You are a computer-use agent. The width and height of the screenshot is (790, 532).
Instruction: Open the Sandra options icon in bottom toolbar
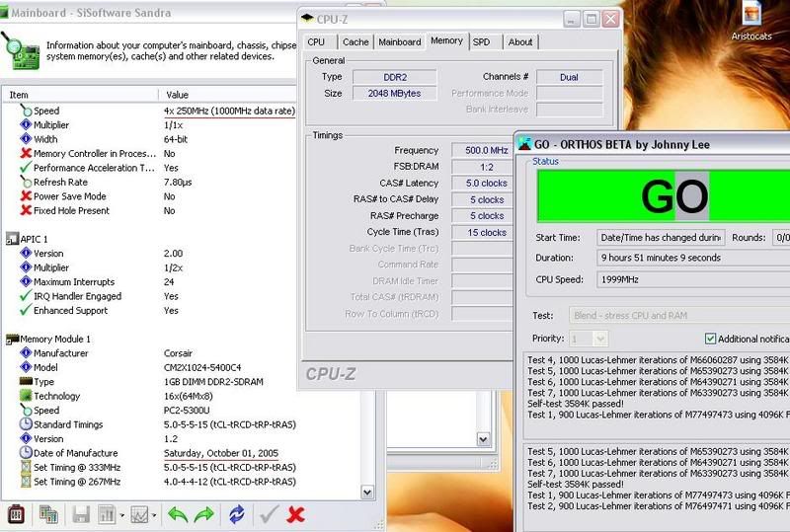tap(16, 514)
